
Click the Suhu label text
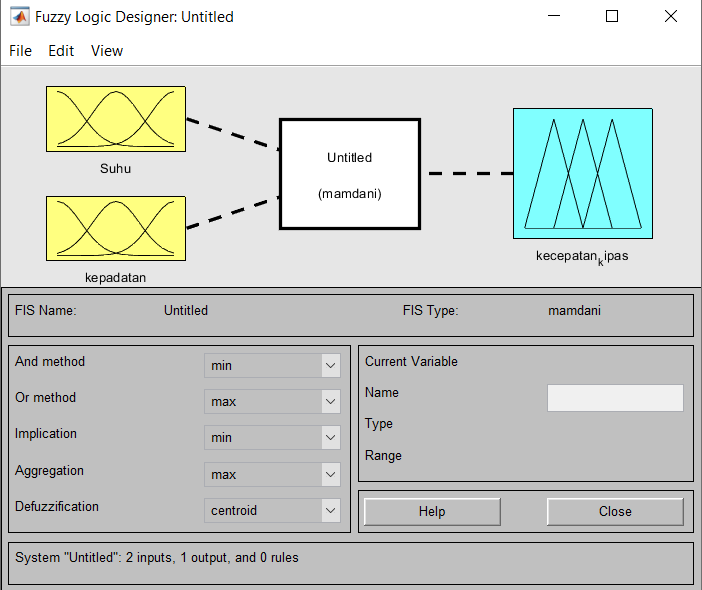(116, 169)
